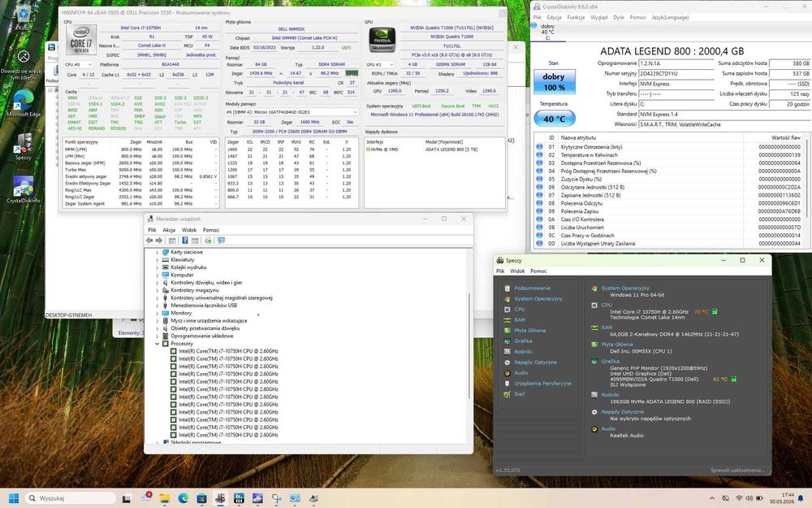Click the 'dobry 100 %' health status button
This screenshot has width=812, height=508.
(x=554, y=82)
